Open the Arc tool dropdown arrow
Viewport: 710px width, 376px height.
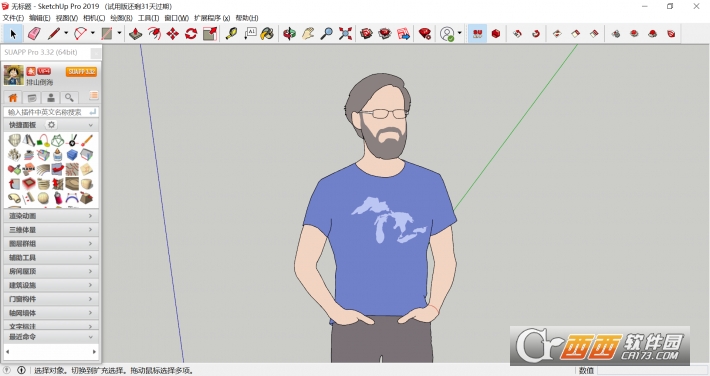[93, 33]
